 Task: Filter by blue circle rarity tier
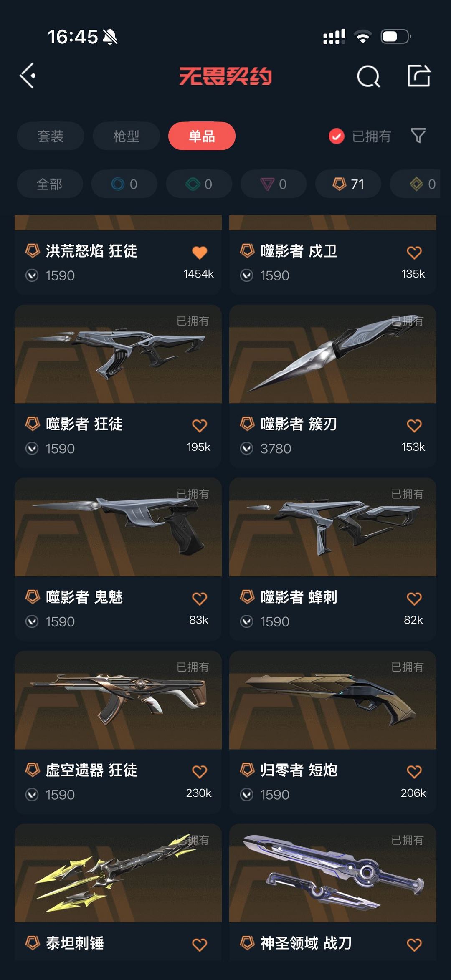(x=124, y=184)
